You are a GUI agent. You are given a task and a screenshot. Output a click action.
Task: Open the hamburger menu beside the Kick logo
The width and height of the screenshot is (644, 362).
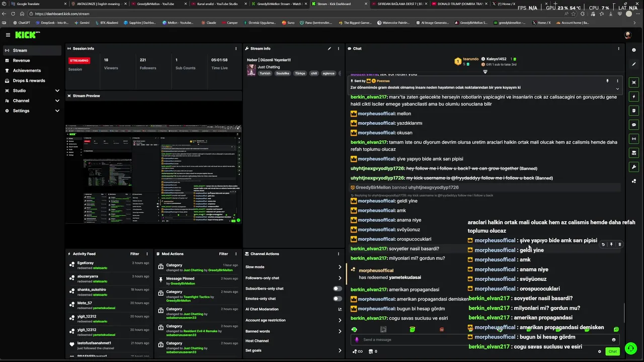click(8, 35)
